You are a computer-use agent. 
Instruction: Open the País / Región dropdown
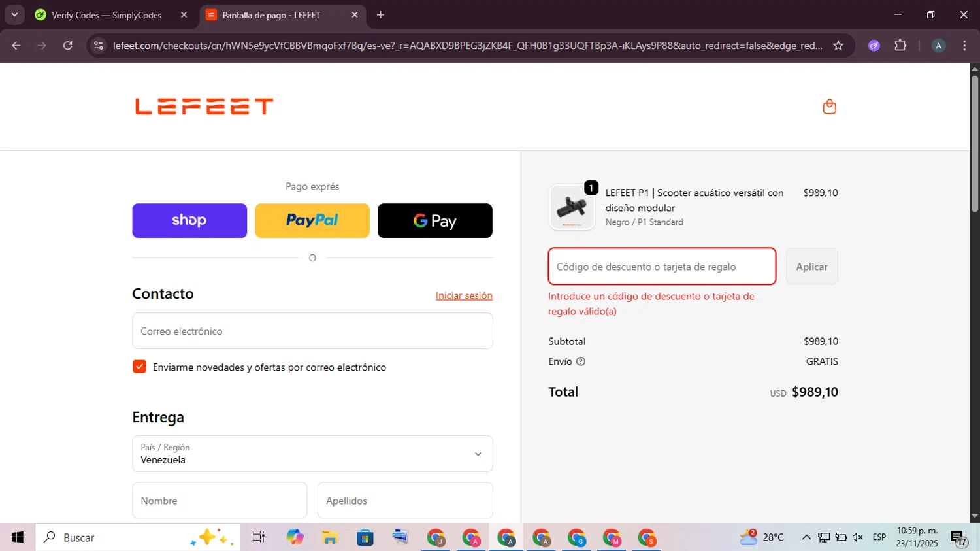point(312,454)
